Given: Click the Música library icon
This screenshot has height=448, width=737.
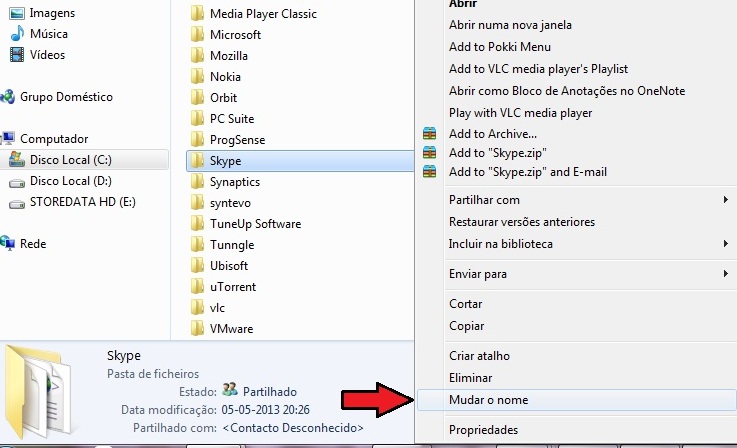Looking at the screenshot, I should coord(17,34).
